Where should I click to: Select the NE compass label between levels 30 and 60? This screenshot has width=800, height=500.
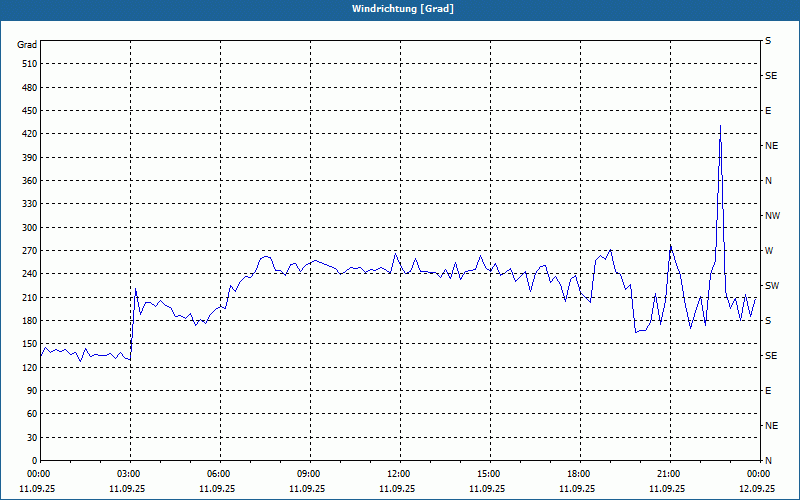click(x=771, y=426)
